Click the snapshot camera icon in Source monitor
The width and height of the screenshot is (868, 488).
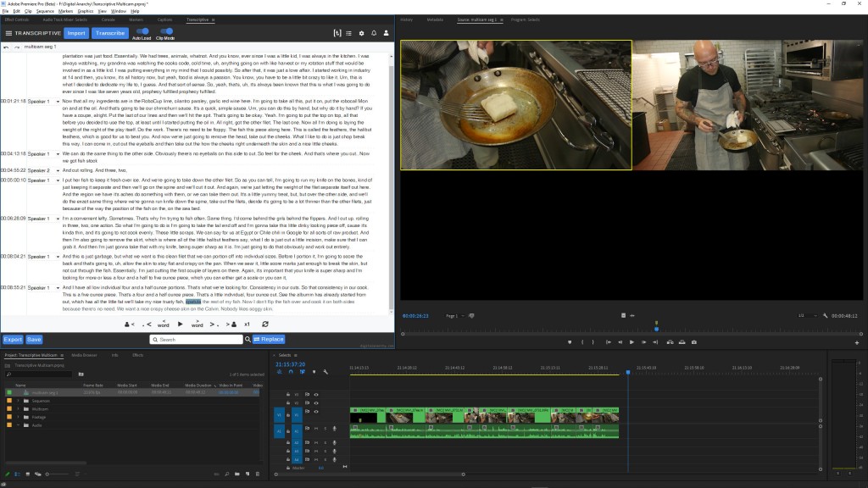click(693, 342)
